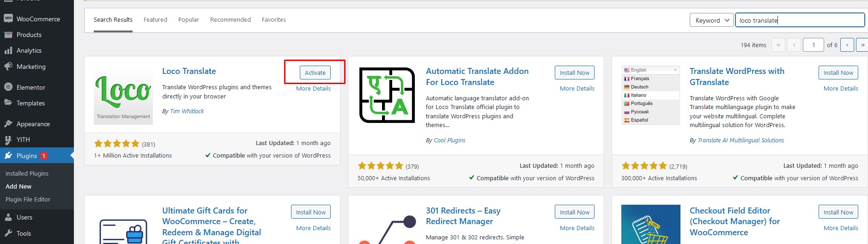Open Installed Plugins submenu item

coord(27,173)
